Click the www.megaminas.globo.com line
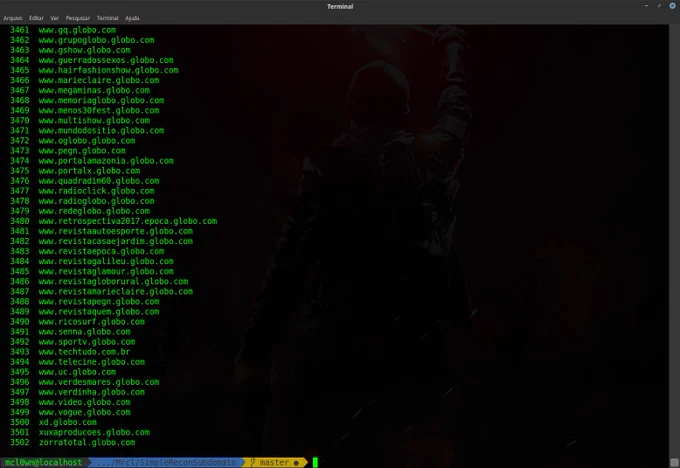The image size is (680, 468). click(x=94, y=90)
